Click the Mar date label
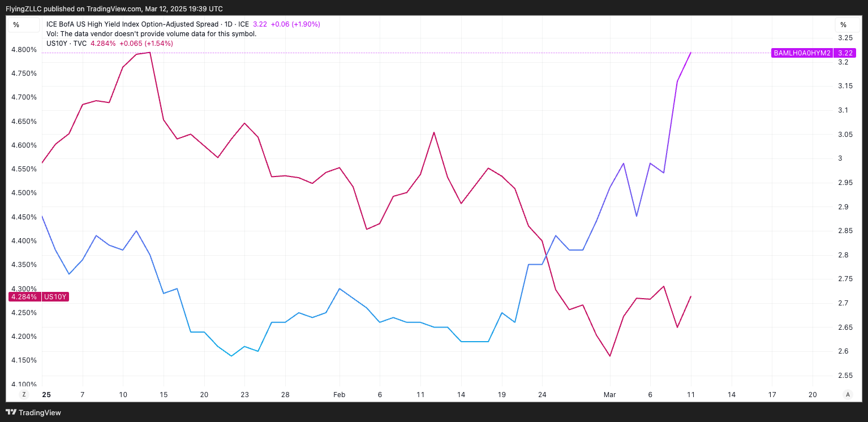868x422 pixels. tap(609, 394)
